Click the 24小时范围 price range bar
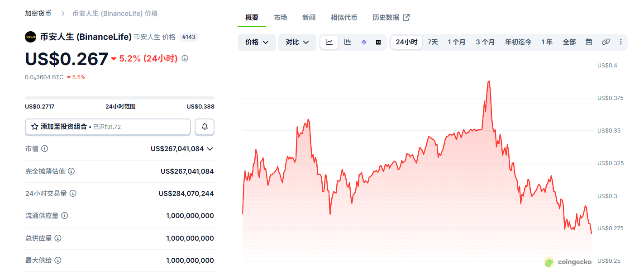This screenshot has height=275, width=644. coord(119,98)
